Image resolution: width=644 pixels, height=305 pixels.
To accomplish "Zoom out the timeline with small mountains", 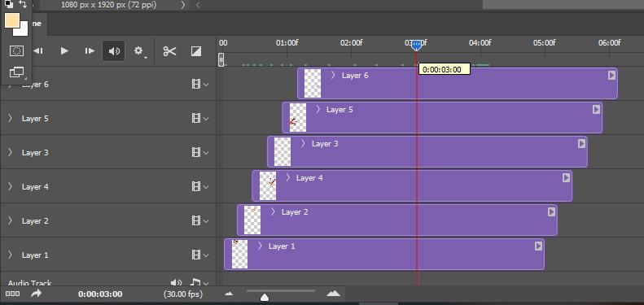I will (x=229, y=294).
